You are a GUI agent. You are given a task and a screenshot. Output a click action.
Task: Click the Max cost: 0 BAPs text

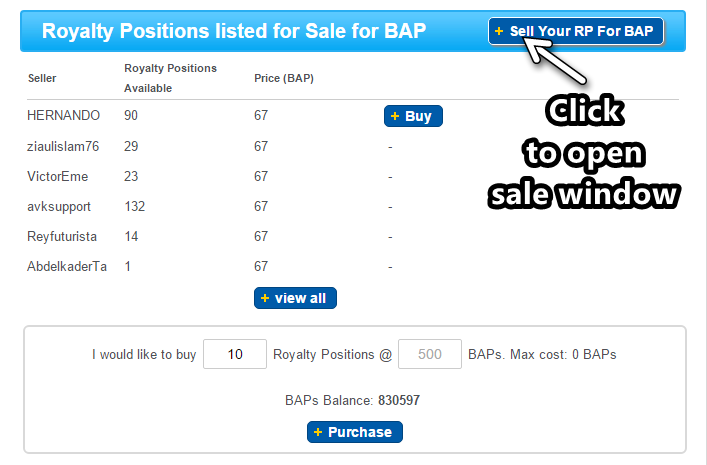pos(564,354)
